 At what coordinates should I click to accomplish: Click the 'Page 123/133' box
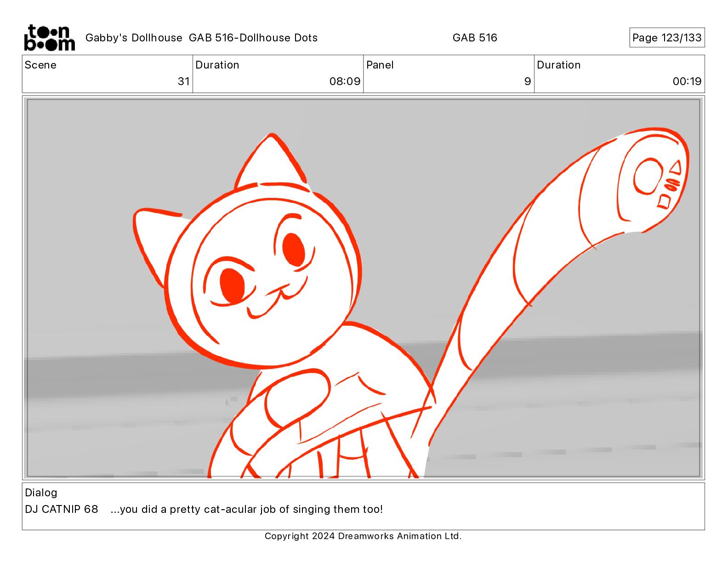click(x=667, y=38)
